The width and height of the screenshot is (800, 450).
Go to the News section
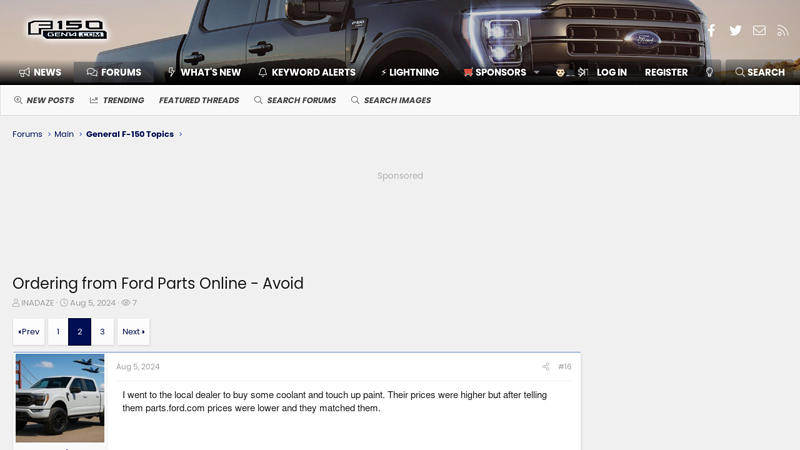pyautogui.click(x=40, y=72)
